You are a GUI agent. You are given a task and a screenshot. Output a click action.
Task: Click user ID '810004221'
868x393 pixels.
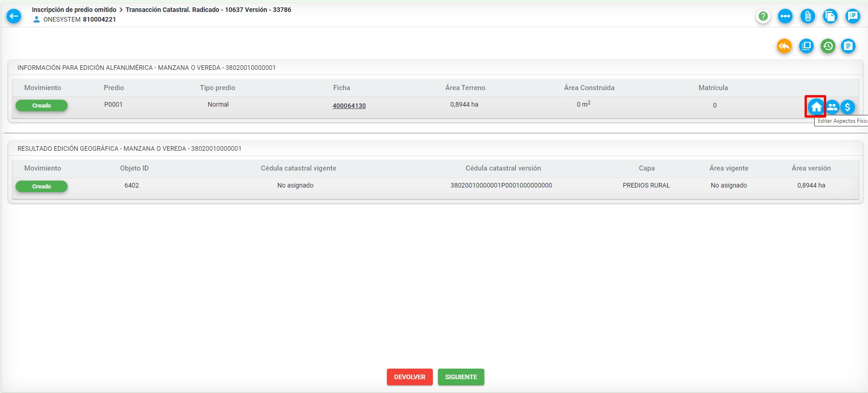click(x=99, y=19)
